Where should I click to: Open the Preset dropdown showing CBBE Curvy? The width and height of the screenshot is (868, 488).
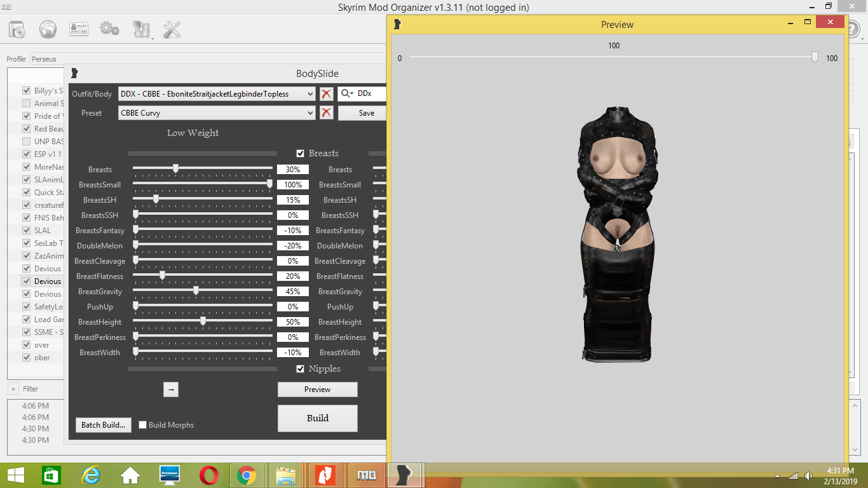coord(217,113)
